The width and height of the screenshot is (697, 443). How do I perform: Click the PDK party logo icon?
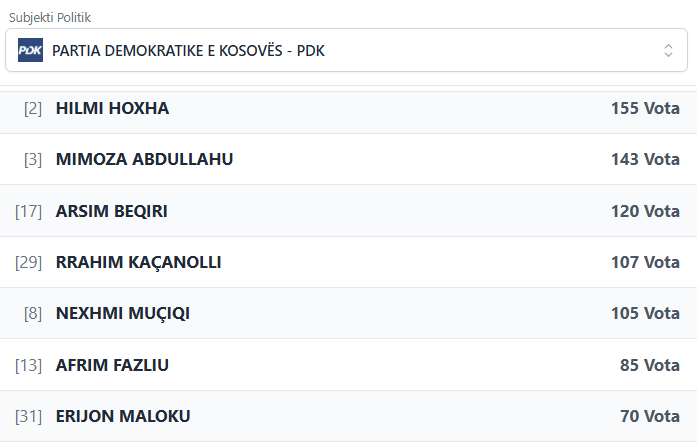coord(30,50)
